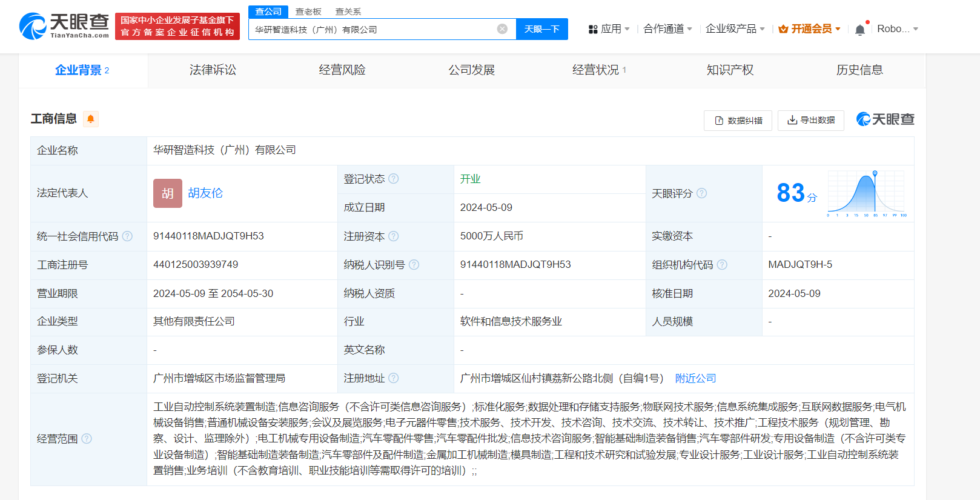
Task: Click the 83分 score value
Action: [796, 194]
